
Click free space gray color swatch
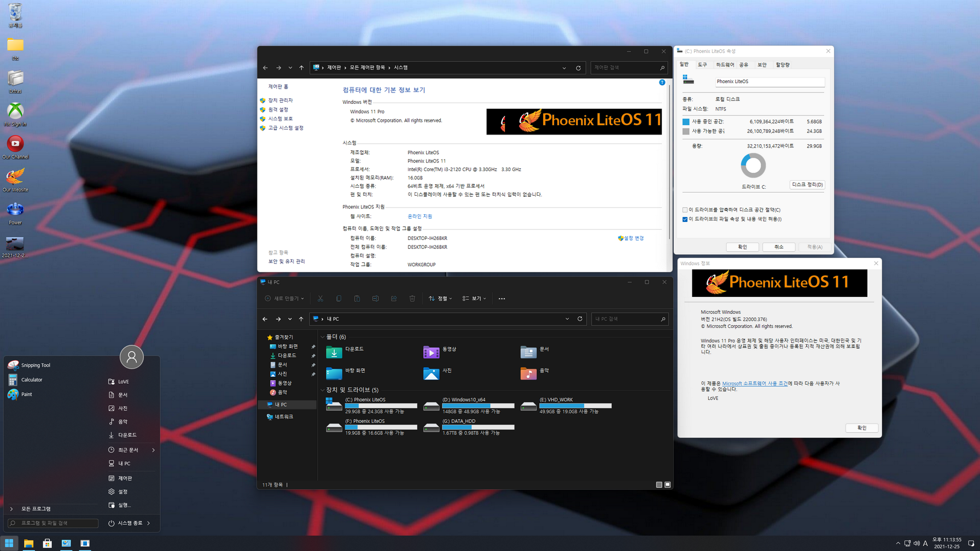686,131
